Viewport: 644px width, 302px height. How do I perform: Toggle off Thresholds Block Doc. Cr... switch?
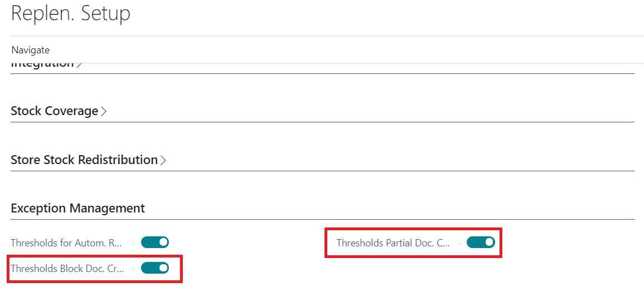click(x=154, y=268)
